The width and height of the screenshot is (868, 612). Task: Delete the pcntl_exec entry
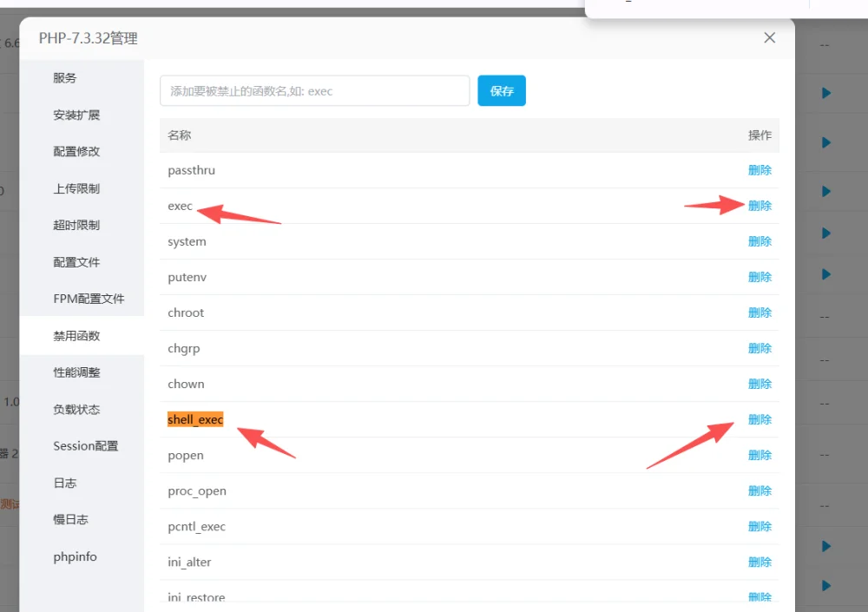(759, 527)
